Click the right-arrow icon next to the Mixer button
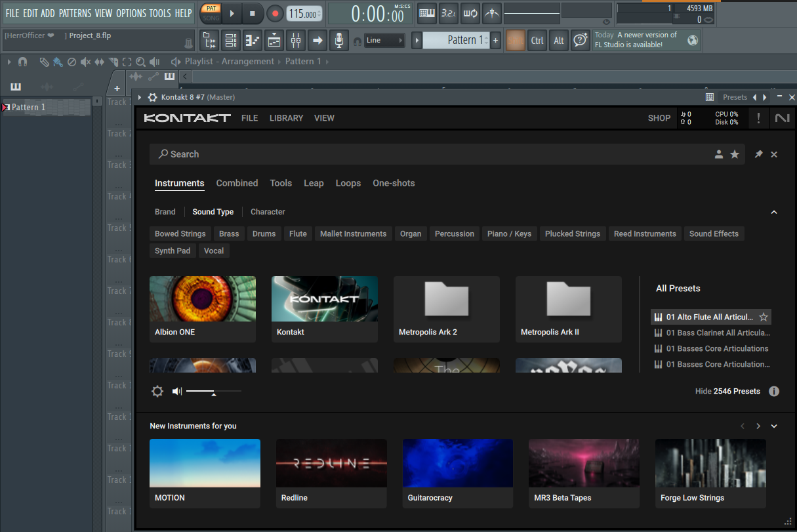This screenshot has height=532, width=797. (317, 41)
